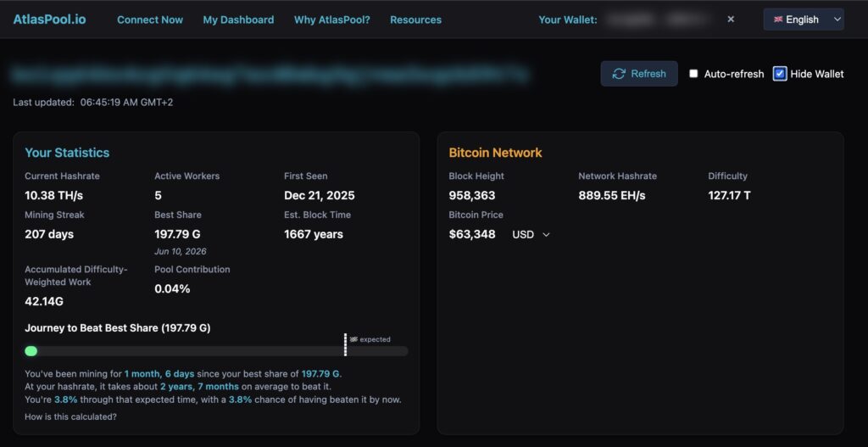Click the highlighted 1 month, 6 days text
868x447 pixels.
[159, 374]
